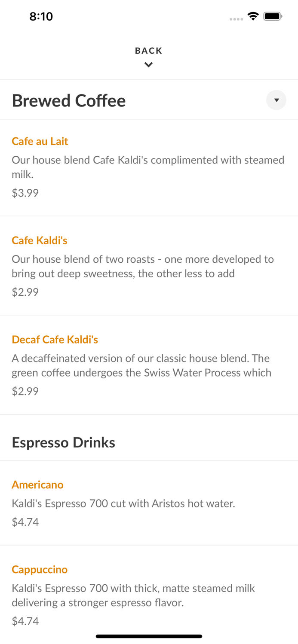The height and width of the screenshot is (644, 298).
Task: Tap the circular dropdown icon beside Brewed Coffee
Action: [276, 100]
